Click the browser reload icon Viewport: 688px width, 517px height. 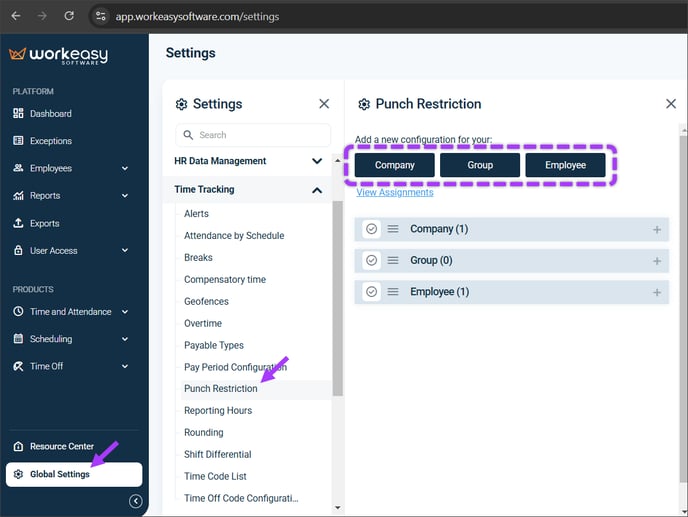[x=69, y=16]
